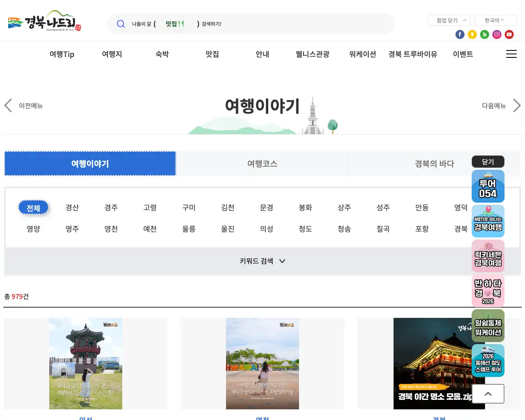Open the Instagram social icon
Image resolution: width=525 pixels, height=420 pixels.
[497, 34]
